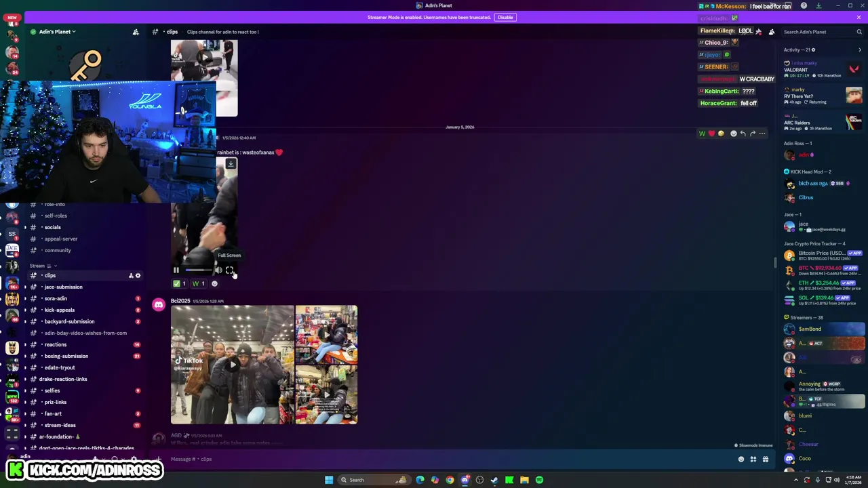This screenshot has width=868, height=488.
Task: Expand the selfies channel arrow
Action: [x=25, y=391]
